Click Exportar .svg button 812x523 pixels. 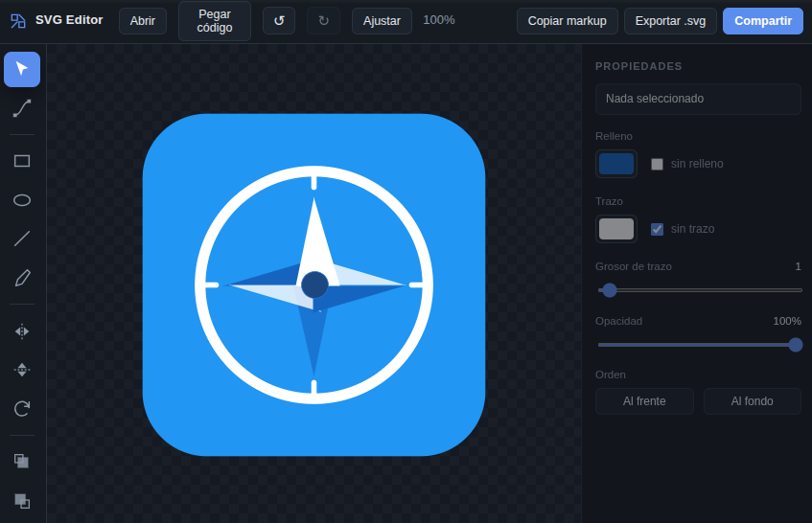coord(670,21)
